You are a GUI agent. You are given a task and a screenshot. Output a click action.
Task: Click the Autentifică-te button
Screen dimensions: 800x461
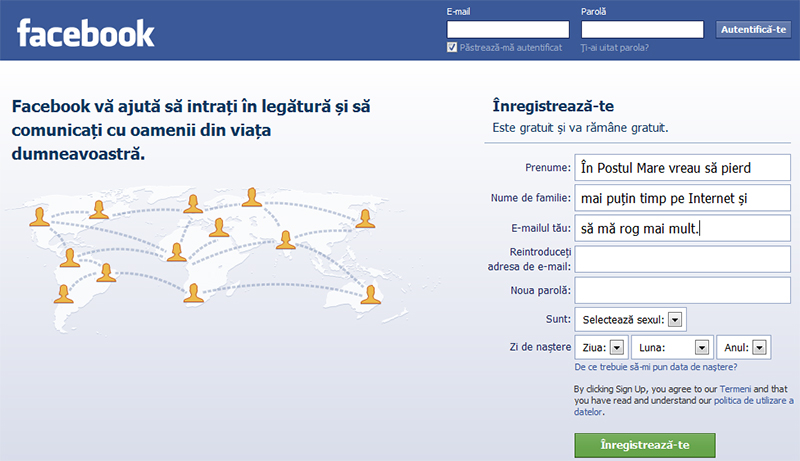click(x=753, y=30)
